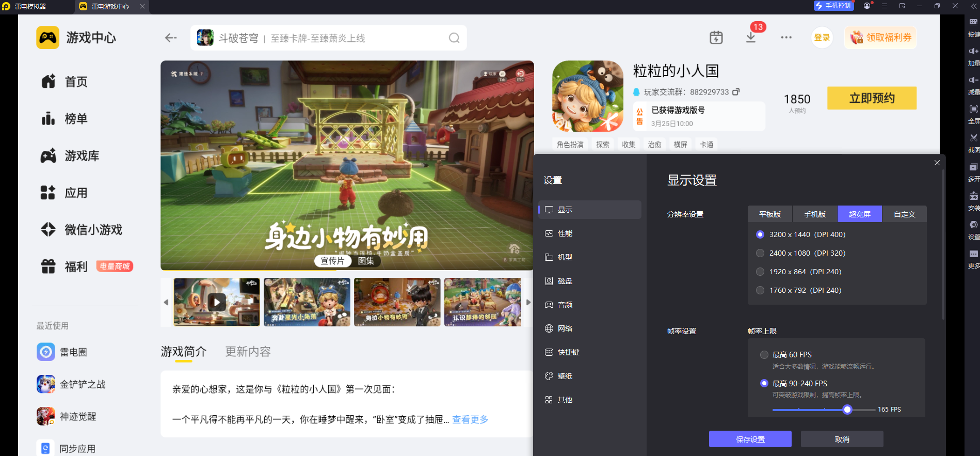Screen dimensions: 980x456
Task: Switch to the 手机版 resolution tab
Action: click(x=814, y=214)
